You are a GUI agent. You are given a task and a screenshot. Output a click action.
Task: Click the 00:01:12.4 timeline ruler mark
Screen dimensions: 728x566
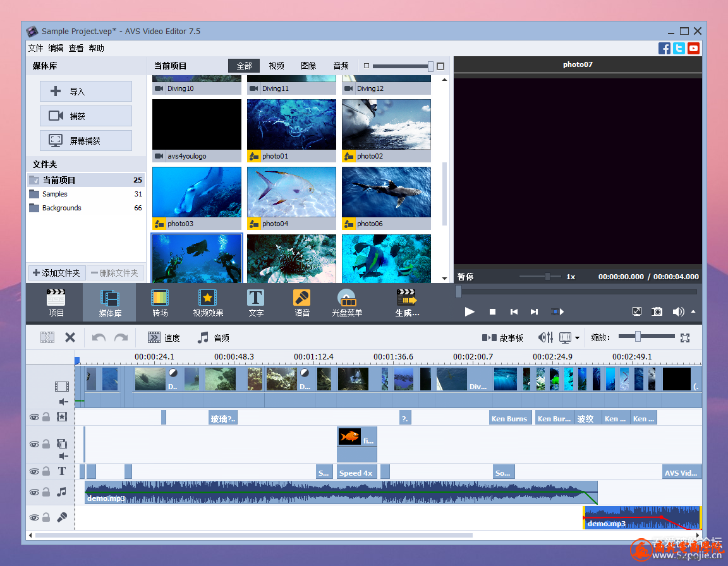pyautogui.click(x=313, y=357)
